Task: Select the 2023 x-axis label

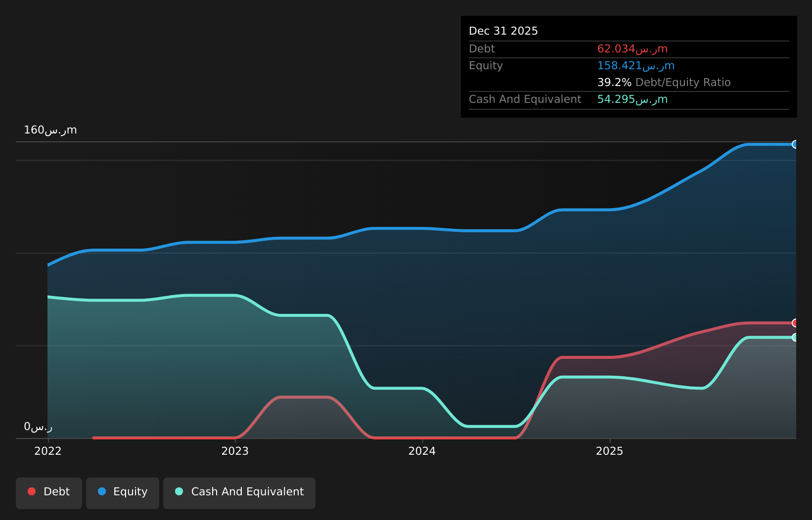Action: click(x=235, y=451)
